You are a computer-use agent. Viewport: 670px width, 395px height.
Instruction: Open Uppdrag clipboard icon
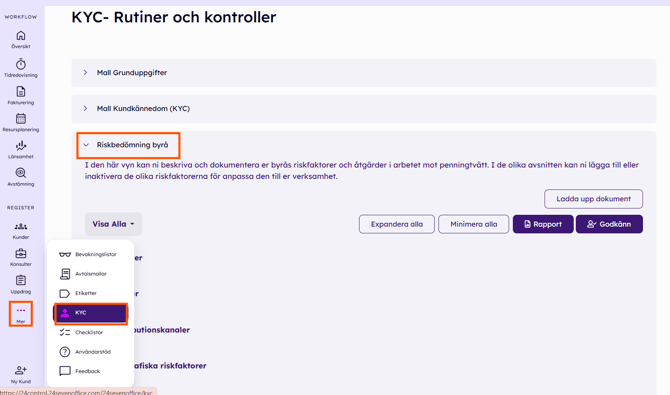(21, 280)
